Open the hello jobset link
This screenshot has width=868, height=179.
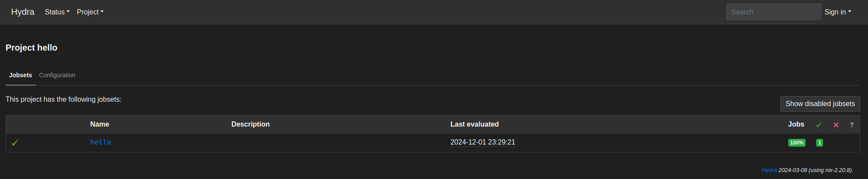[101, 142]
